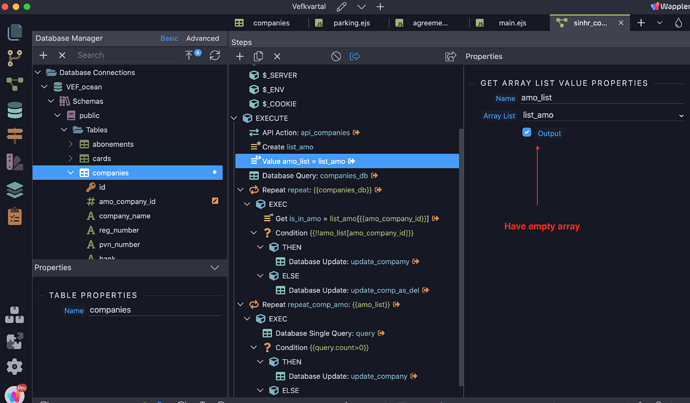Viewport: 690px width, 403px height.
Task: Add new item in Database Manager
Action: (43, 55)
